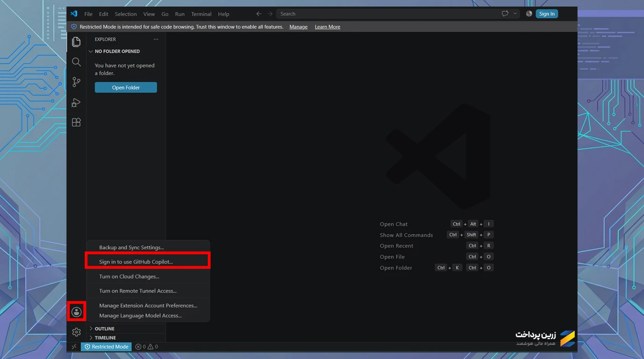Open the Explorer view in activity bar
Image resolution: width=644 pixels, height=359 pixels.
tap(76, 42)
